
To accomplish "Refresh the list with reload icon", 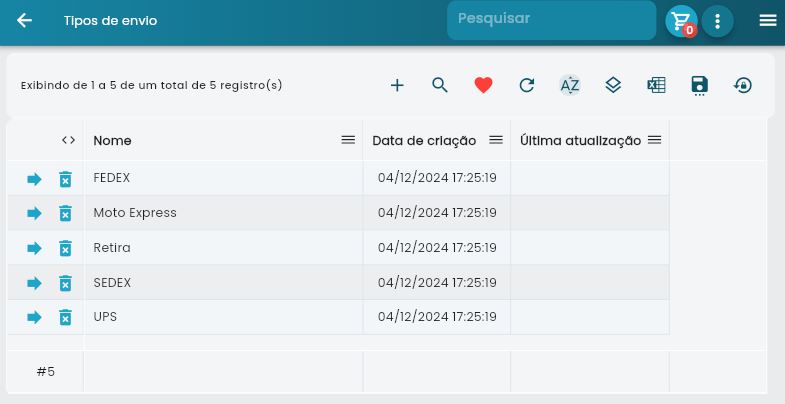I will click(x=527, y=86).
